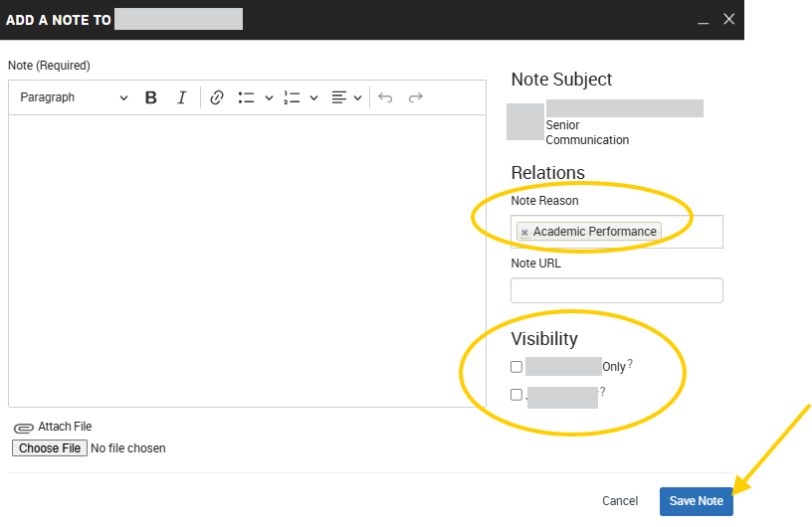Click the text alignment icon
The width and height of the screenshot is (812, 527).
click(x=339, y=97)
